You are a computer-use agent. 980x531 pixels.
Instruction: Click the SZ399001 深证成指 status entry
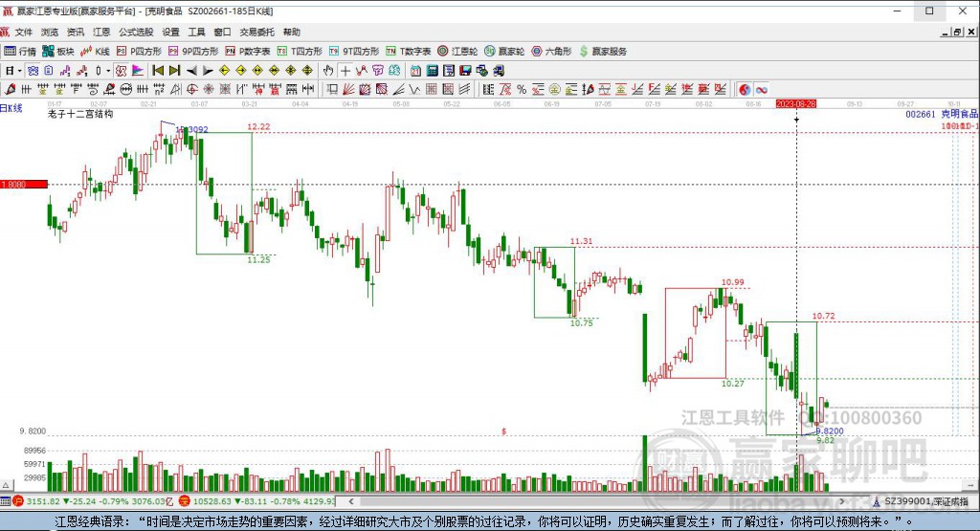click(x=921, y=501)
